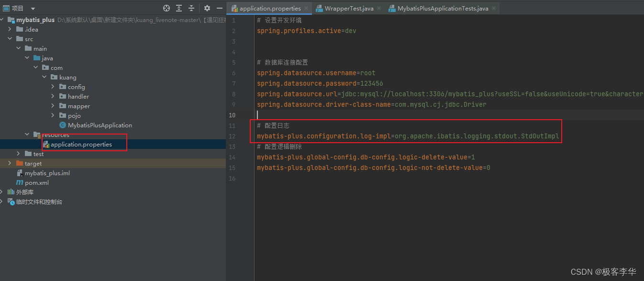This screenshot has height=281, width=644.
Task: Select 临时文件和控制台 node label
Action: pos(39,202)
